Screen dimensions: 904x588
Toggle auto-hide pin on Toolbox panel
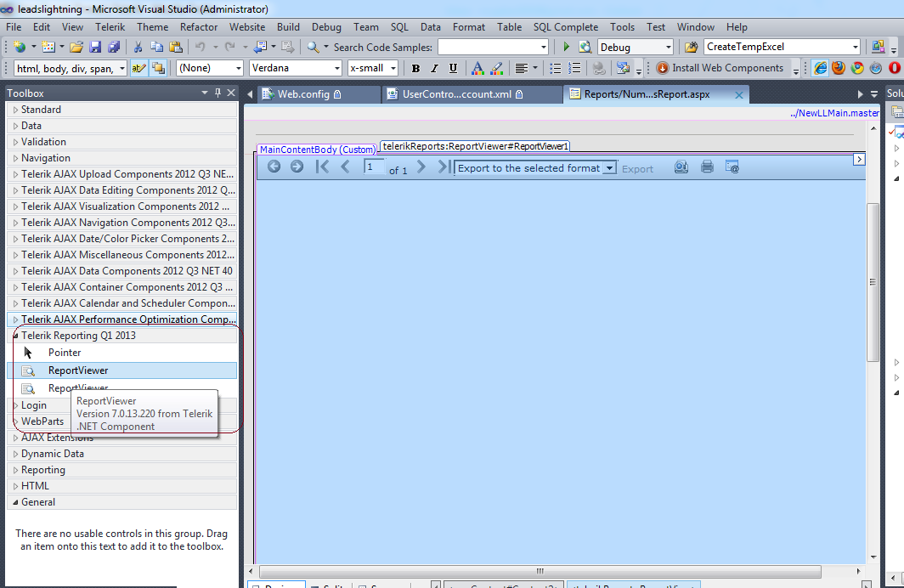pyautogui.click(x=218, y=93)
